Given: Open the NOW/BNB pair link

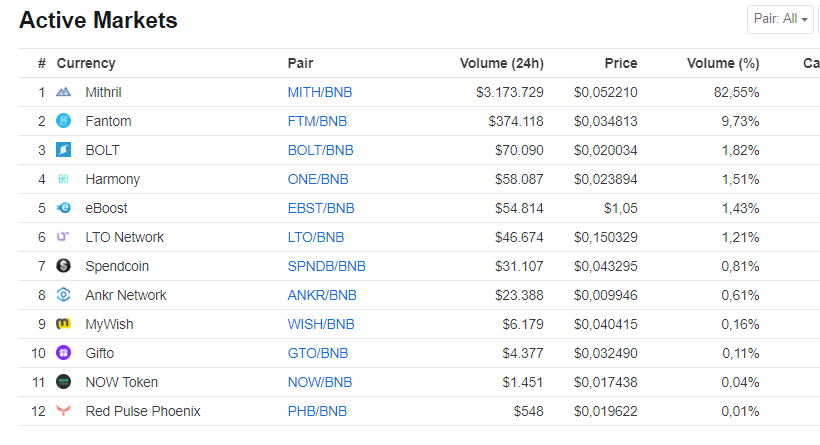Looking at the screenshot, I should [320, 382].
